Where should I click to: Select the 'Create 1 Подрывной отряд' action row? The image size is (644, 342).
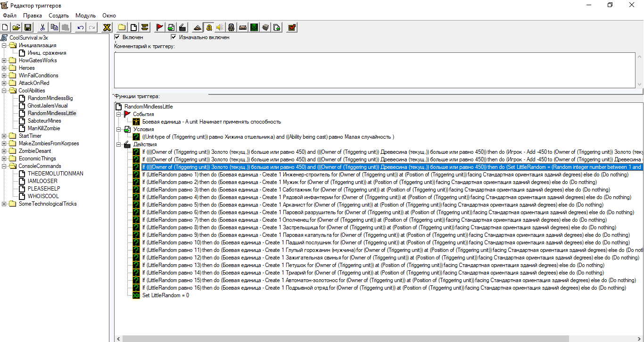click(x=384, y=288)
